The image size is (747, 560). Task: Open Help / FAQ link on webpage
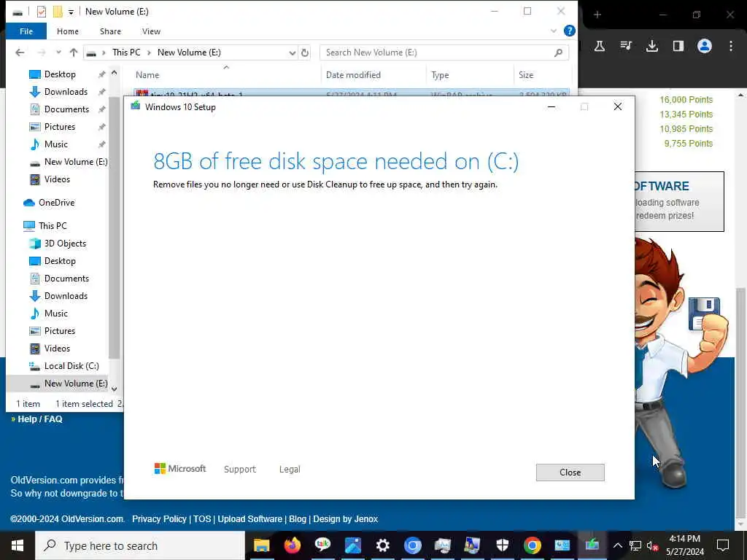click(x=40, y=419)
